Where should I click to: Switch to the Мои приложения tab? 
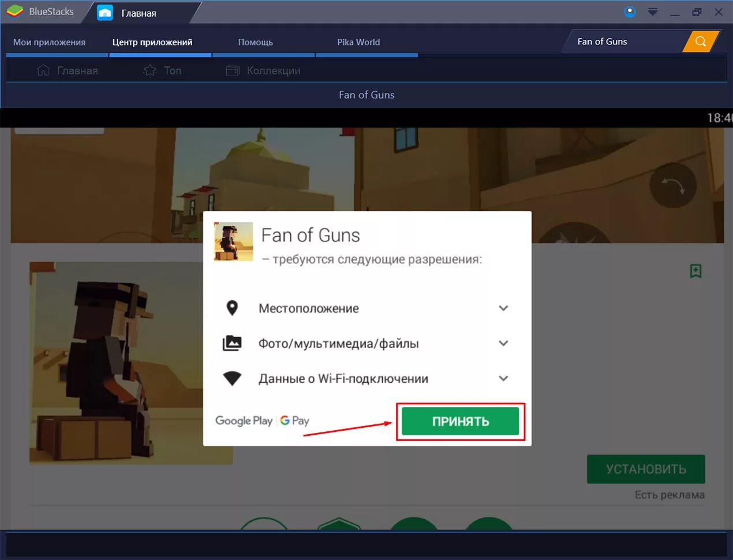point(50,42)
